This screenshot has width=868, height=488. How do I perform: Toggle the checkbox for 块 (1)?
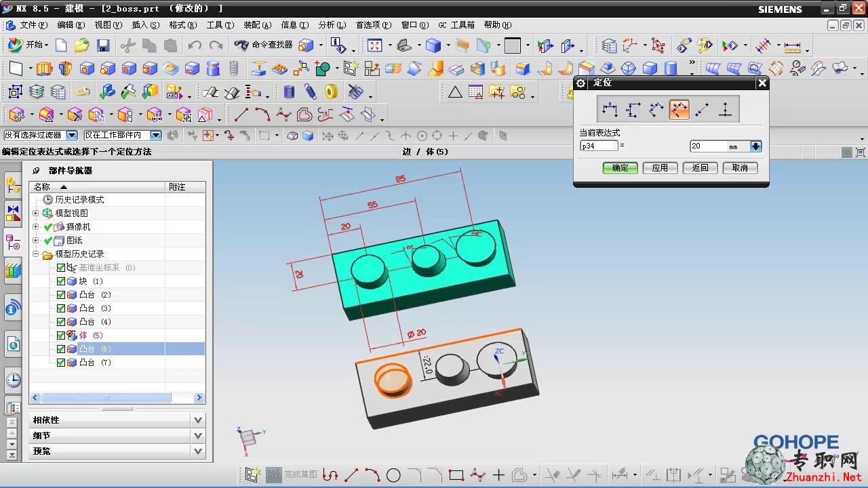point(61,281)
